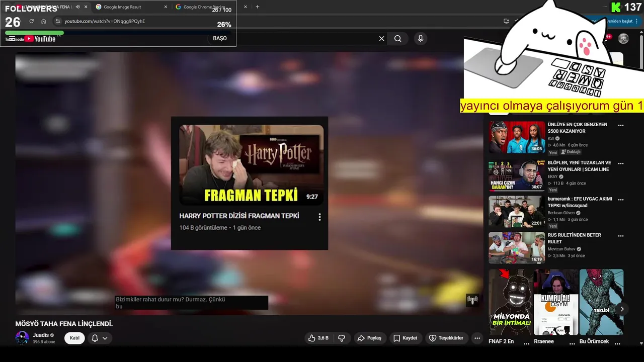This screenshot has height=362, width=644.
Task: Expand notification bell options for Juadis
Action: point(100,338)
